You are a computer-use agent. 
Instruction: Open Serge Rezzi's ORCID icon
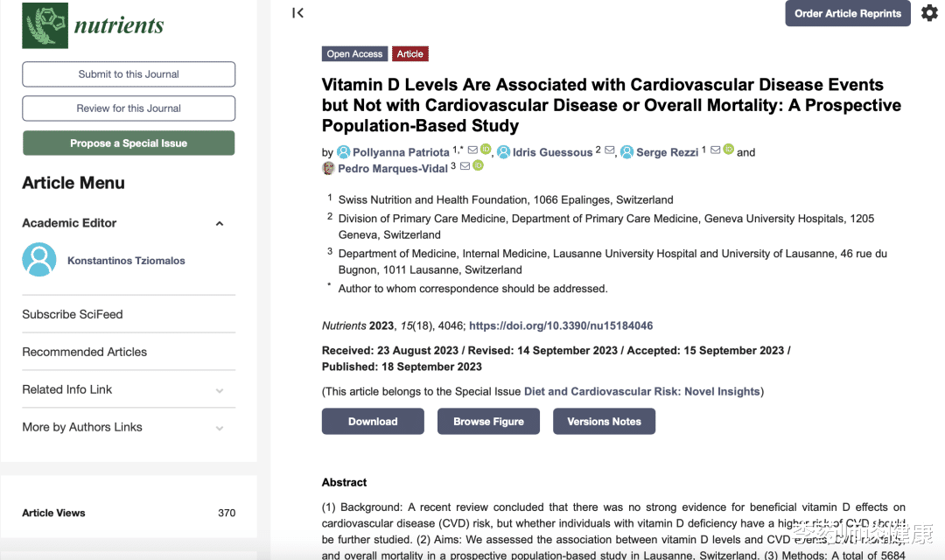tap(728, 149)
